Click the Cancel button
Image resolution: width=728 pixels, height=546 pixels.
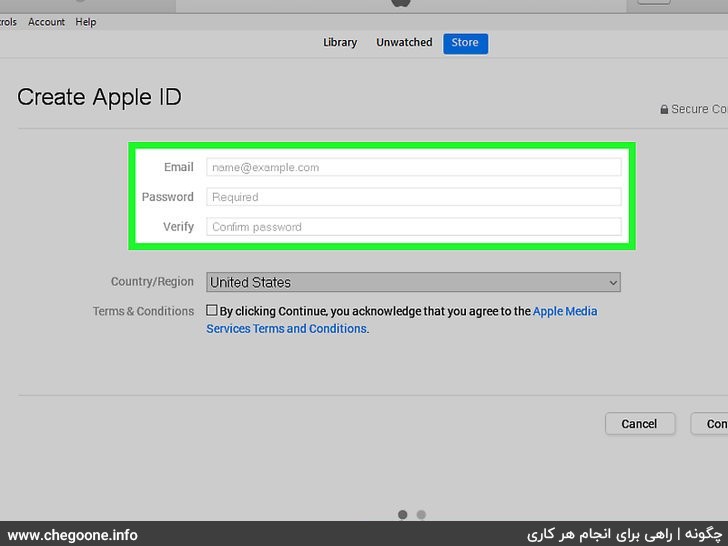639,424
